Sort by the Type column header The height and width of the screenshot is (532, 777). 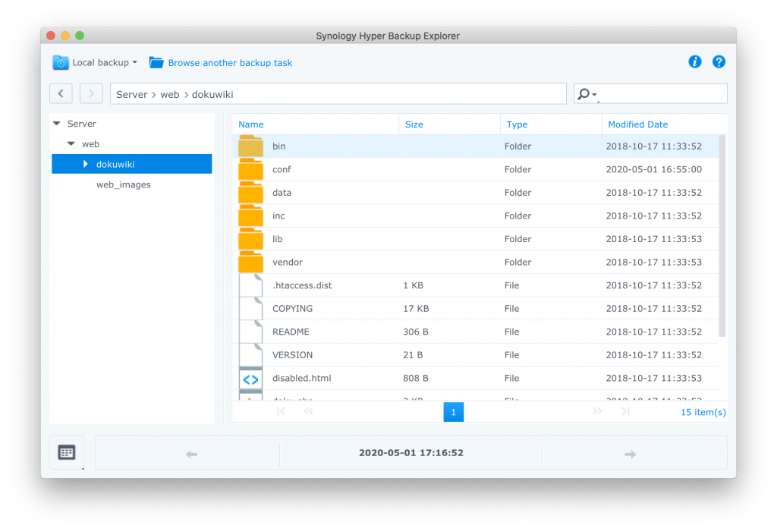pos(517,124)
